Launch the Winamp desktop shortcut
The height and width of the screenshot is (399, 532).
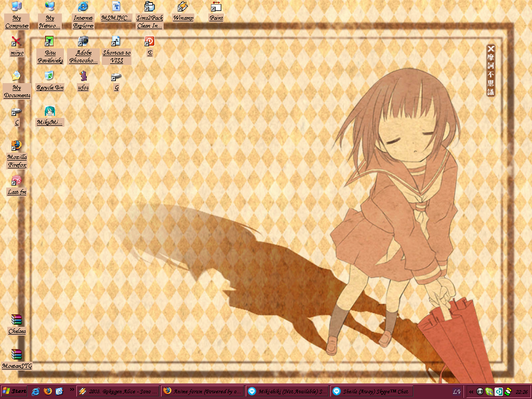point(183,11)
